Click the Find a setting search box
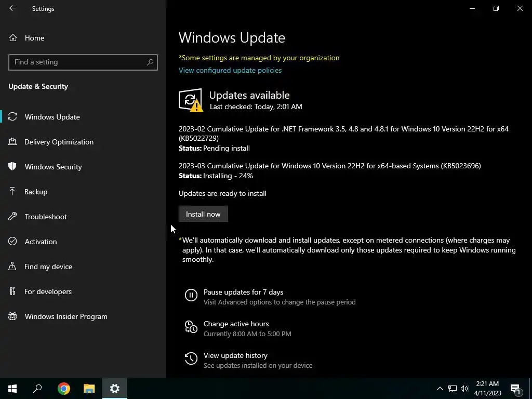This screenshot has width=532, height=399. tap(83, 62)
